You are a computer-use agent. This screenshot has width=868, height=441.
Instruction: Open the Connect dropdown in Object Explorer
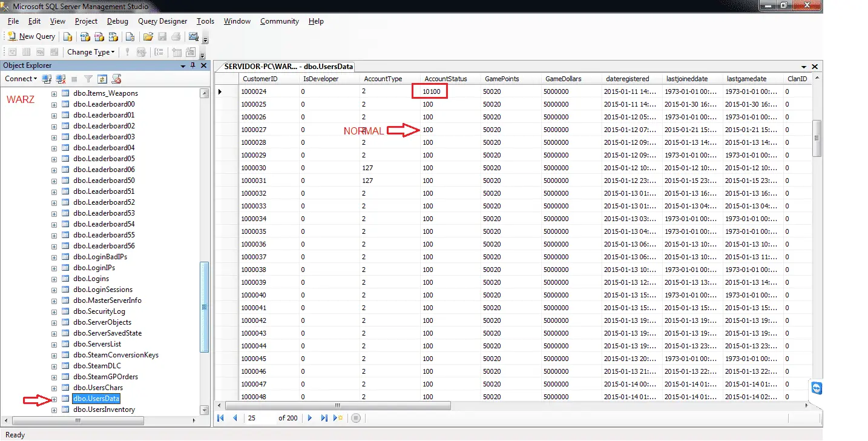point(21,79)
